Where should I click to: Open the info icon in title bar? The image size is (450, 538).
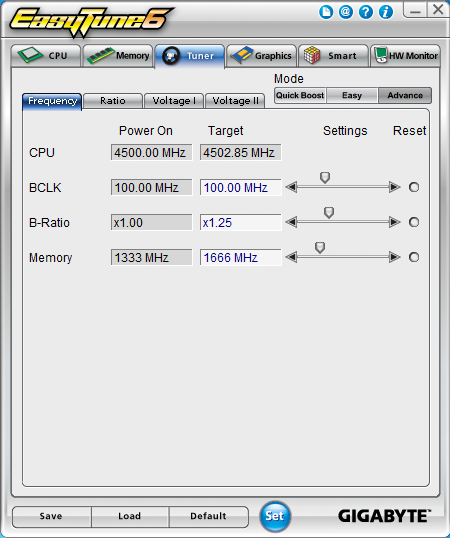[386, 12]
